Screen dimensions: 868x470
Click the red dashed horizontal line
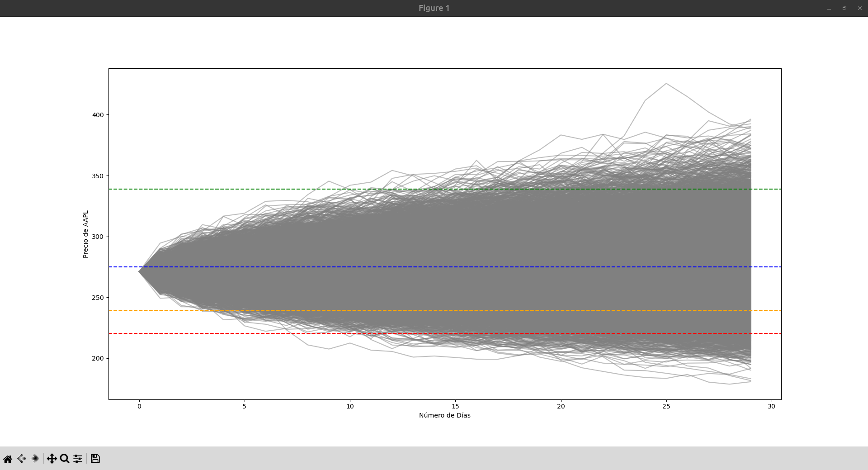pos(766,333)
